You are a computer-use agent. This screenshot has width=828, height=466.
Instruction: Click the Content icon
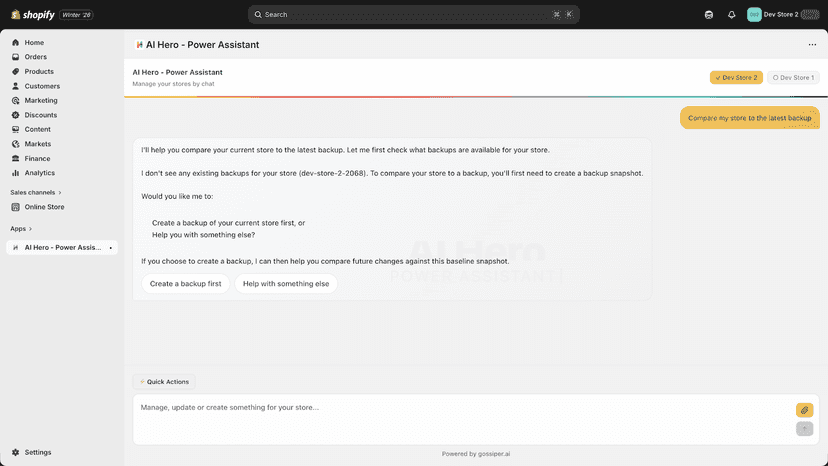tap(15, 129)
